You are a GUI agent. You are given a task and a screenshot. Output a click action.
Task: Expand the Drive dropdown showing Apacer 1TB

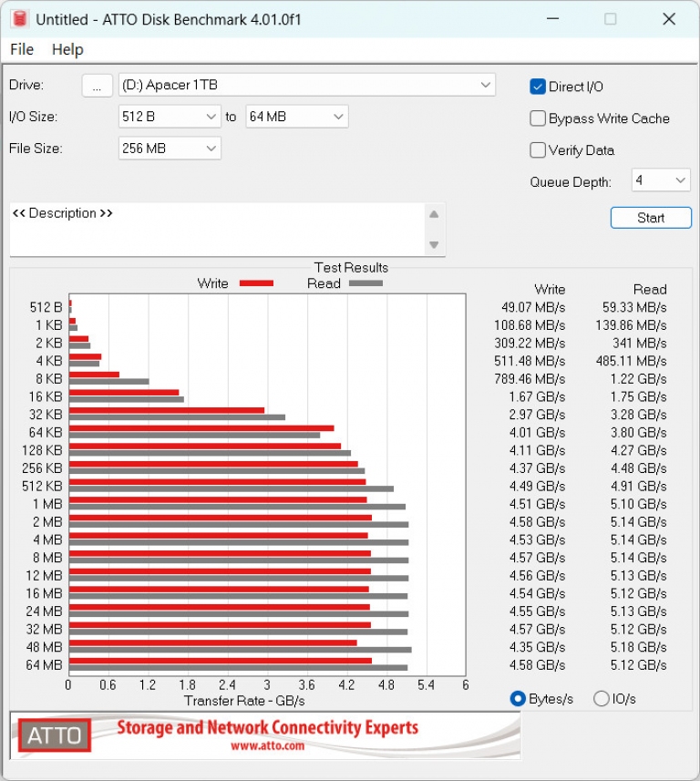tap(307, 85)
